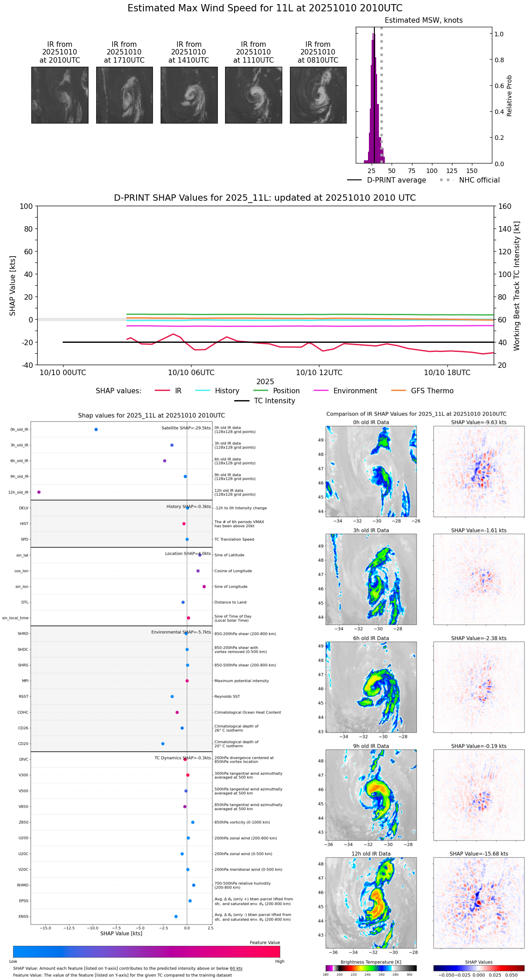Click the NHC official dotted legend entry
Viewport: 530px width, 980px height.
pos(470,180)
